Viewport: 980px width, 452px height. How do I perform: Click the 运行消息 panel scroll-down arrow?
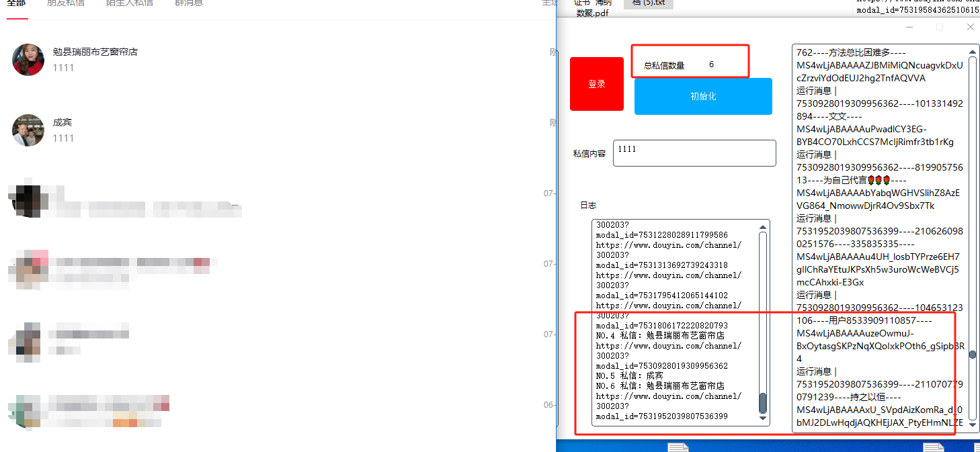pos(973,425)
